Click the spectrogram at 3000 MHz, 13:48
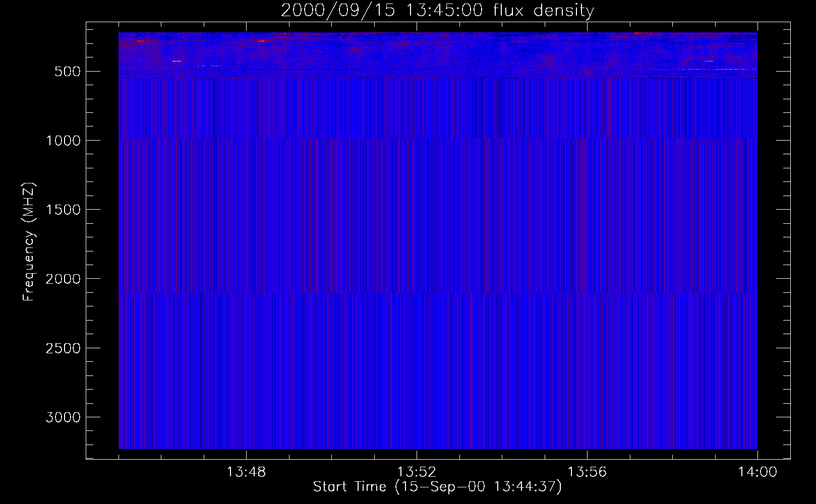816x504 pixels. pyautogui.click(x=246, y=417)
